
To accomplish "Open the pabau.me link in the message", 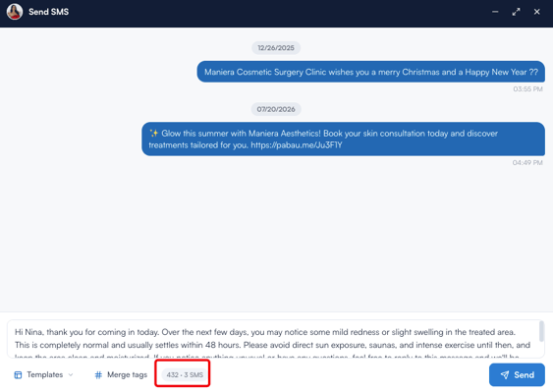I will (x=297, y=145).
